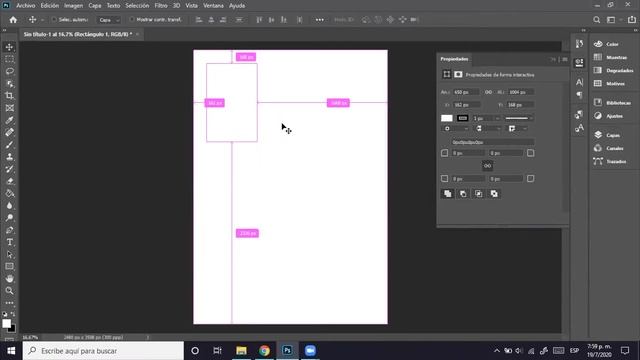
Task: Select the Paint Bucket tool
Action: [x=9, y=193]
